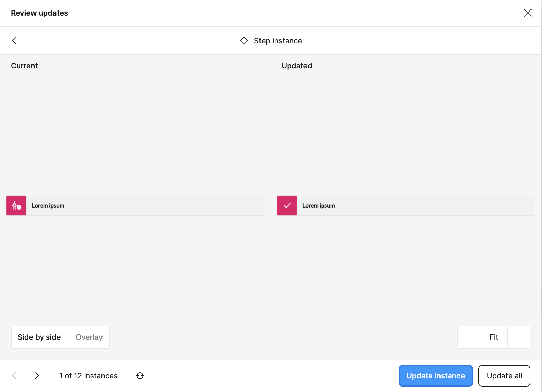This screenshot has width=542, height=392.
Task: Select the Side by side view
Action: pos(39,337)
